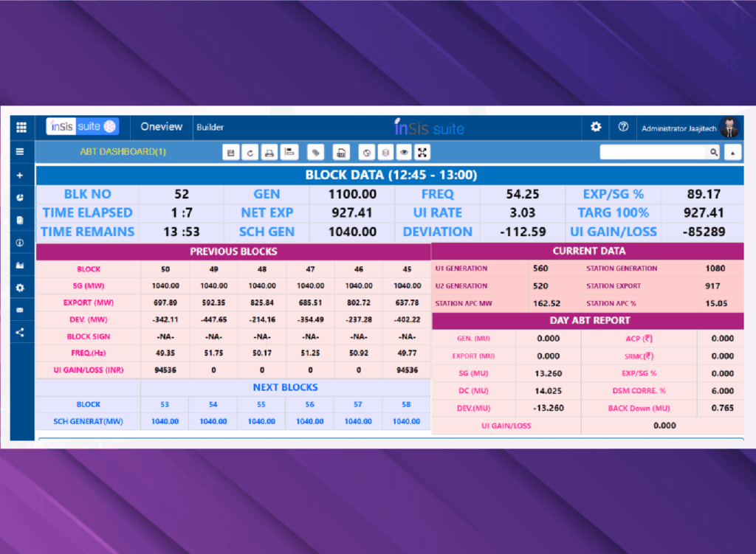Save dashboard using the floppy disk icon
The width and height of the screenshot is (756, 554).
230,153
